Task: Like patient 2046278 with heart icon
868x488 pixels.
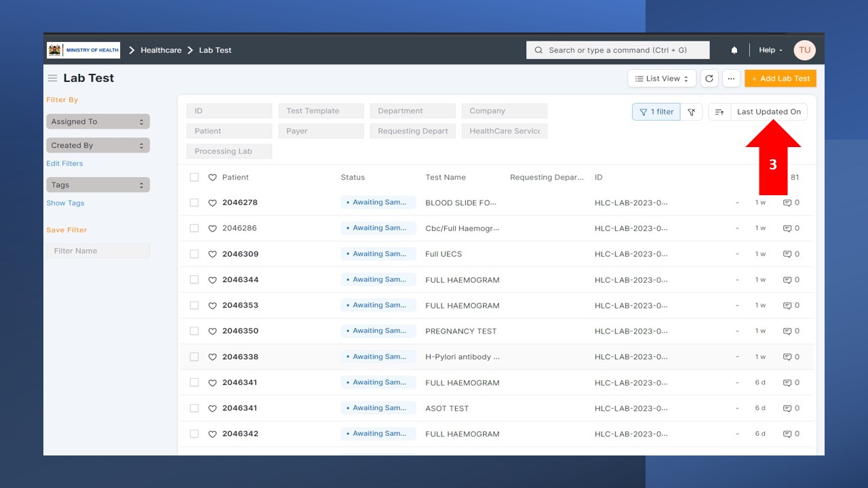Action: pyautogui.click(x=212, y=203)
